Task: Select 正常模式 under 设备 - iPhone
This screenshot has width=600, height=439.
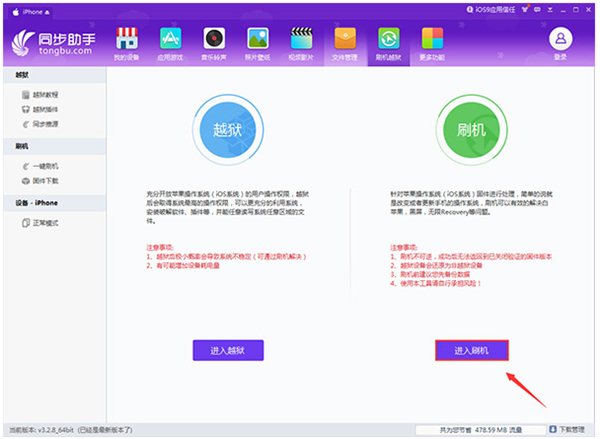Action: click(40, 223)
